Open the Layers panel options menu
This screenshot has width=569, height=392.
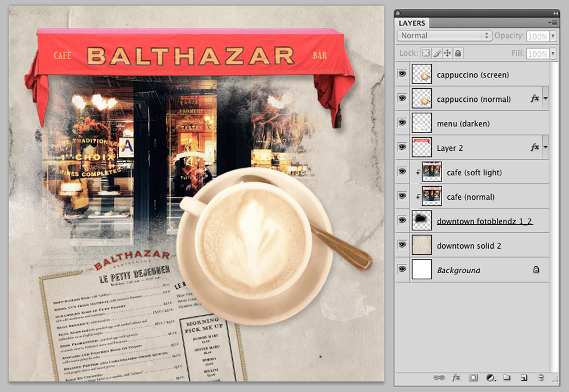tap(552, 23)
